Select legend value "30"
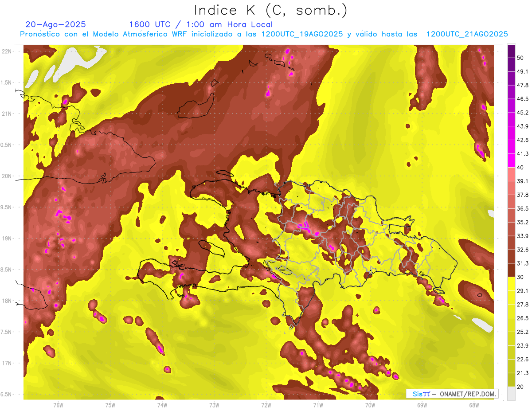 [521, 277]
